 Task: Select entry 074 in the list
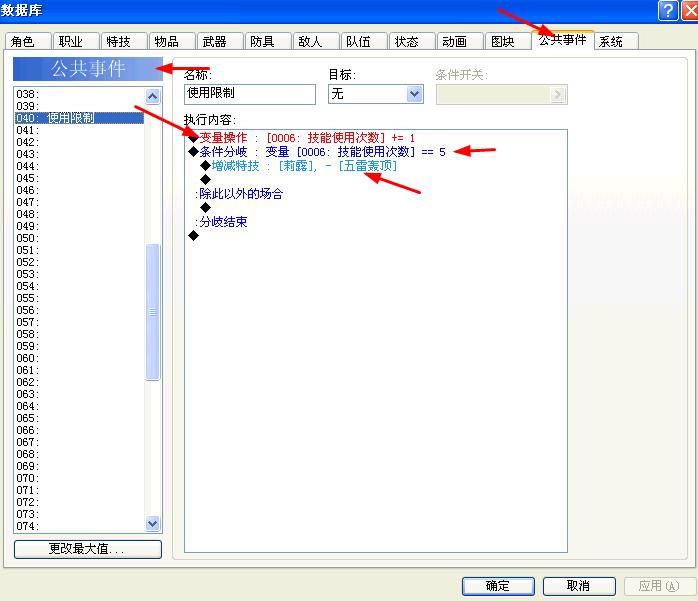pos(79,526)
